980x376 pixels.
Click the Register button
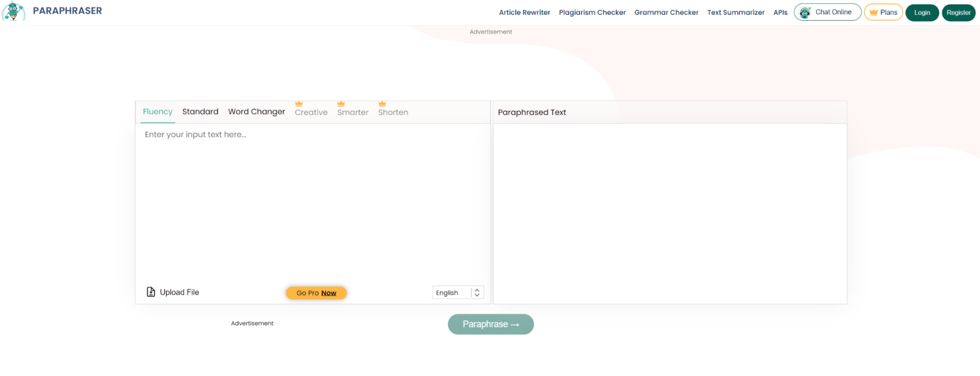pos(958,13)
